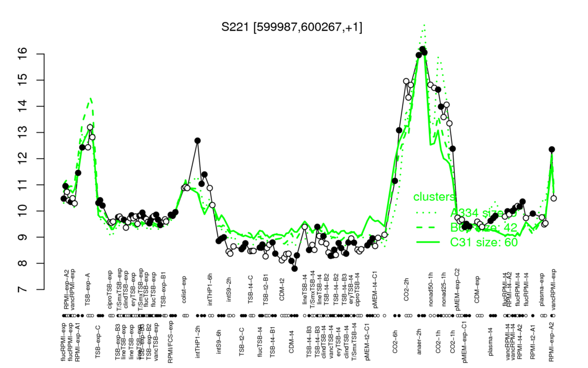588x368 pixels.
Task: Click the filled peak data point above intTHP1-2h
Action: 198,141
